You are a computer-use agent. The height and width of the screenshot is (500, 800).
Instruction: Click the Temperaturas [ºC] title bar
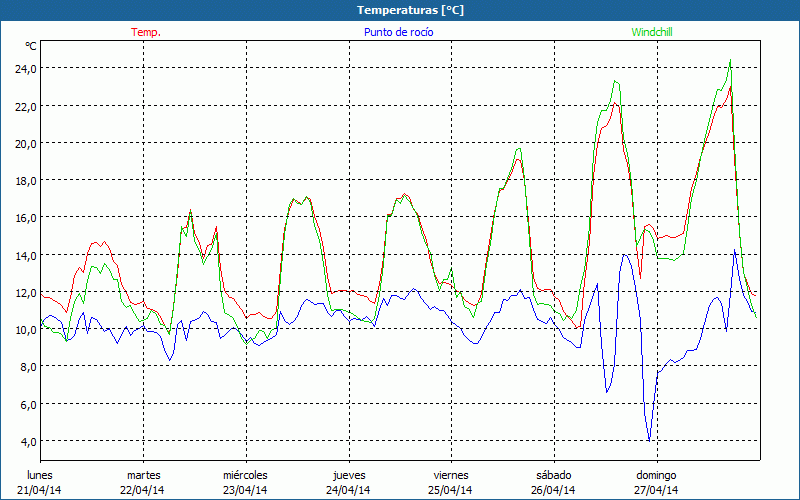tap(400, 10)
